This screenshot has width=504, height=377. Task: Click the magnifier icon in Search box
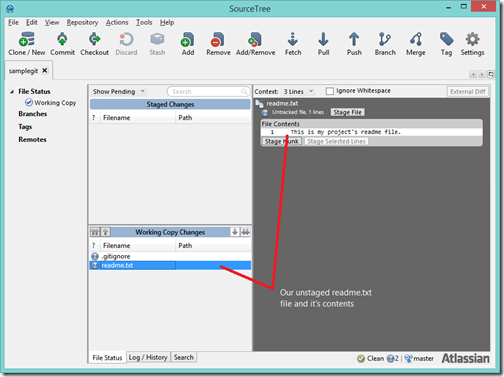[244, 91]
